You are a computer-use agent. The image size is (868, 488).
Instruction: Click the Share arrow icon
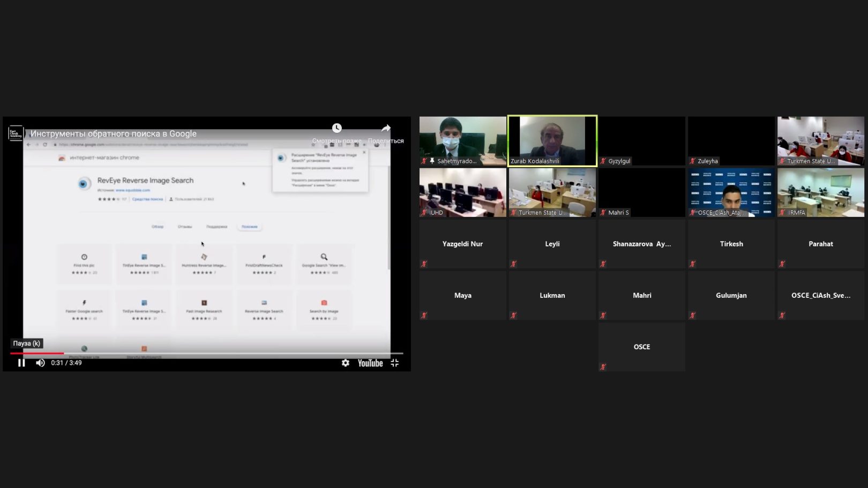(x=386, y=128)
